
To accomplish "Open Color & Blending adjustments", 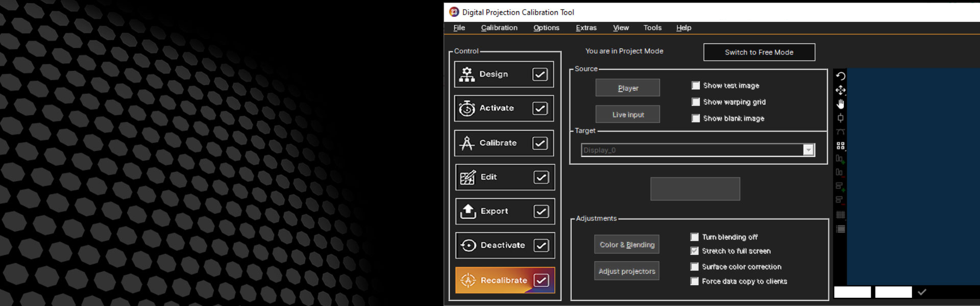I will (627, 244).
